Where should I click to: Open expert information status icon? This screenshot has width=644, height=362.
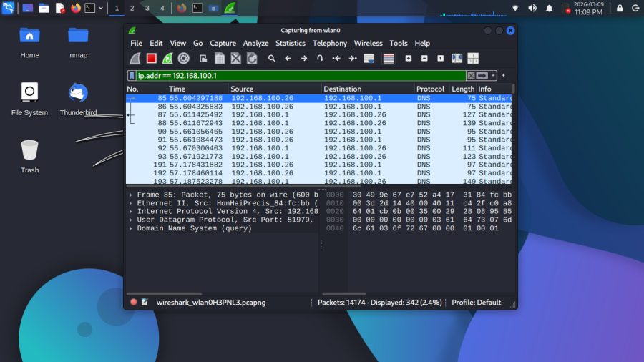(x=133, y=303)
